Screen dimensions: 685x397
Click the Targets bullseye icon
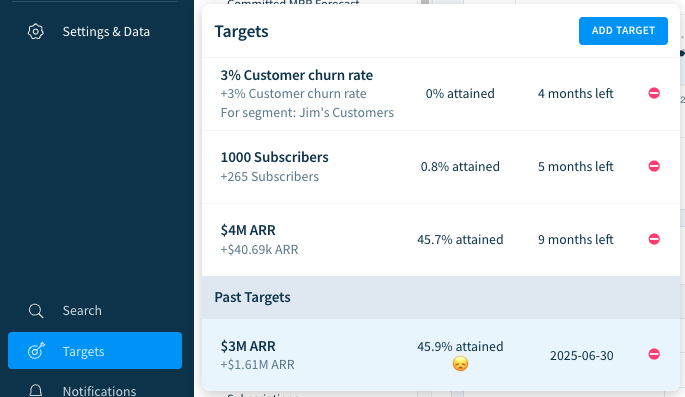click(x=36, y=351)
